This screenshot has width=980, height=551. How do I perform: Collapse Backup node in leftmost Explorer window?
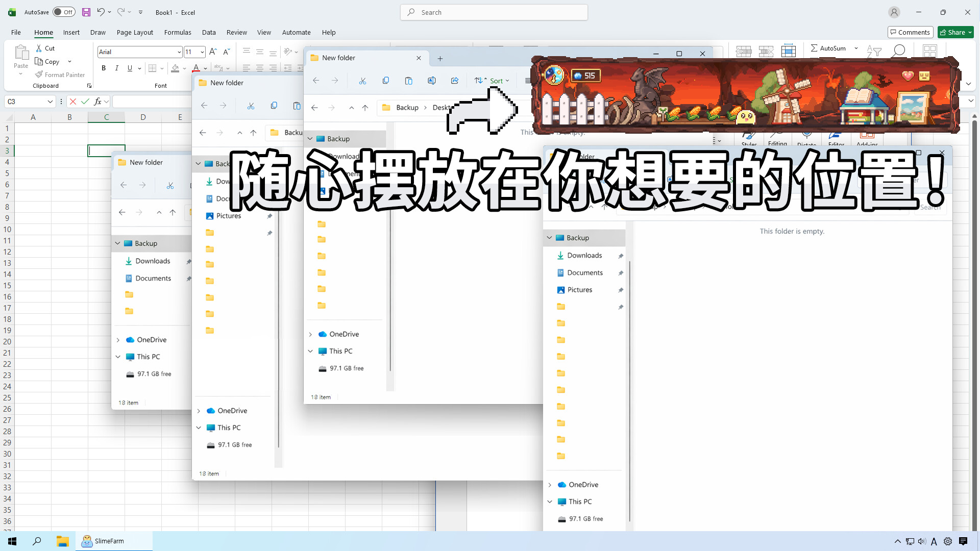118,243
